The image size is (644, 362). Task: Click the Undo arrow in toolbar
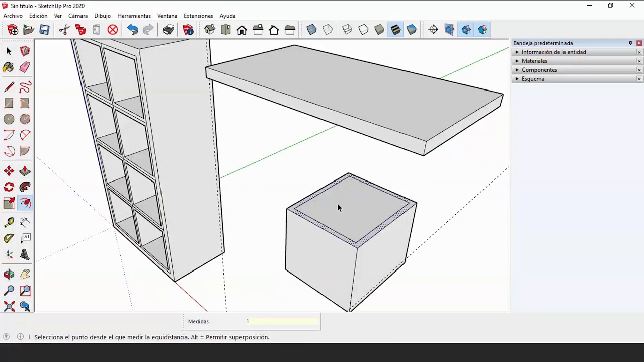click(x=132, y=30)
